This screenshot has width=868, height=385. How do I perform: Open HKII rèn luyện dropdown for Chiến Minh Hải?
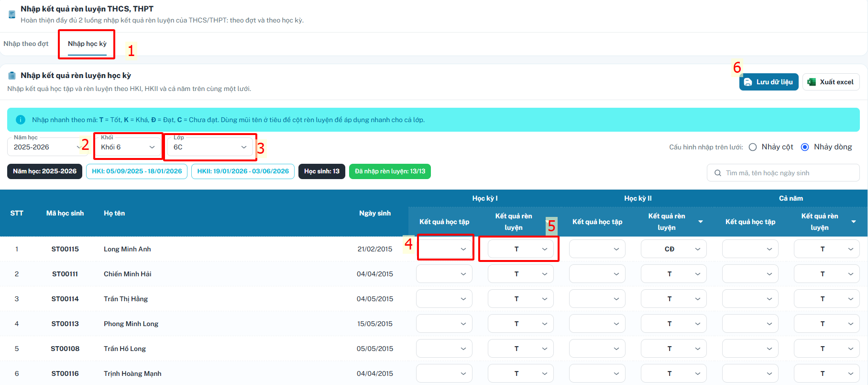(674, 274)
